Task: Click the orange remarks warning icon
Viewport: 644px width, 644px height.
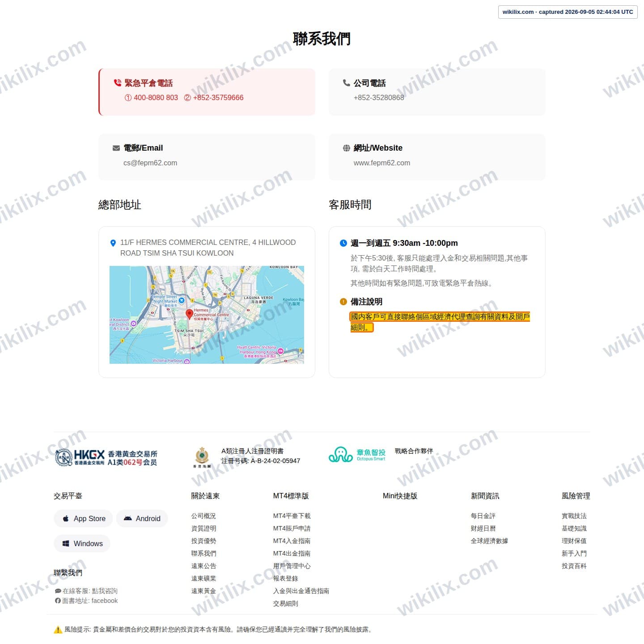Action: [343, 302]
